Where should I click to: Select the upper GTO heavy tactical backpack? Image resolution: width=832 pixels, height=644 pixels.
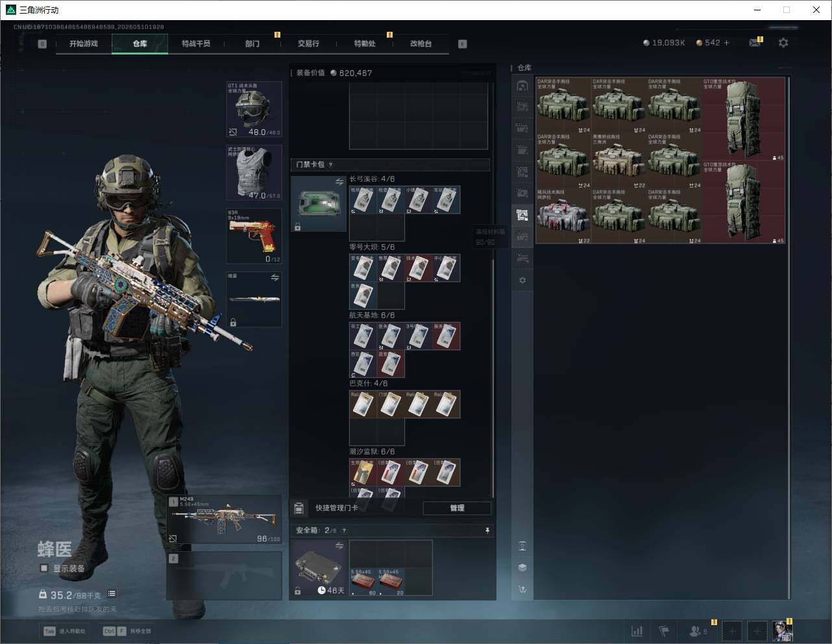744,119
